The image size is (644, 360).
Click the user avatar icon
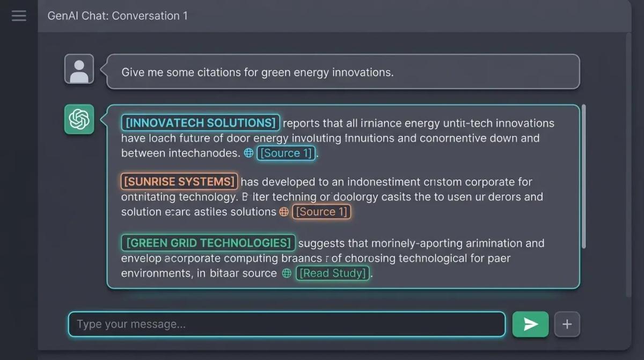tap(79, 69)
